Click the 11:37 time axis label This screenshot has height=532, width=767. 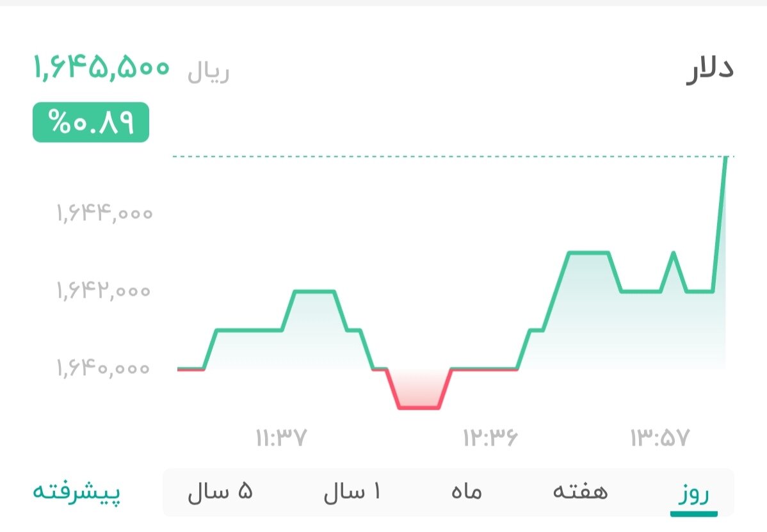click(x=280, y=438)
